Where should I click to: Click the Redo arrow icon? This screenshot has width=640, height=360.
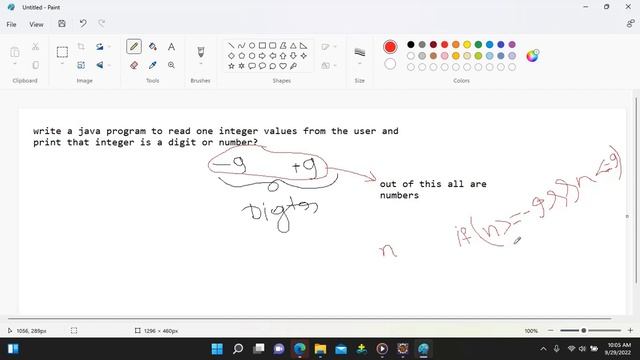(102, 24)
